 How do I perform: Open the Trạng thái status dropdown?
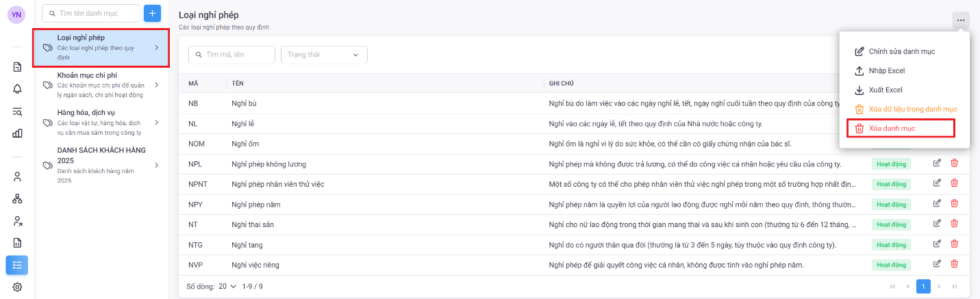(x=324, y=55)
